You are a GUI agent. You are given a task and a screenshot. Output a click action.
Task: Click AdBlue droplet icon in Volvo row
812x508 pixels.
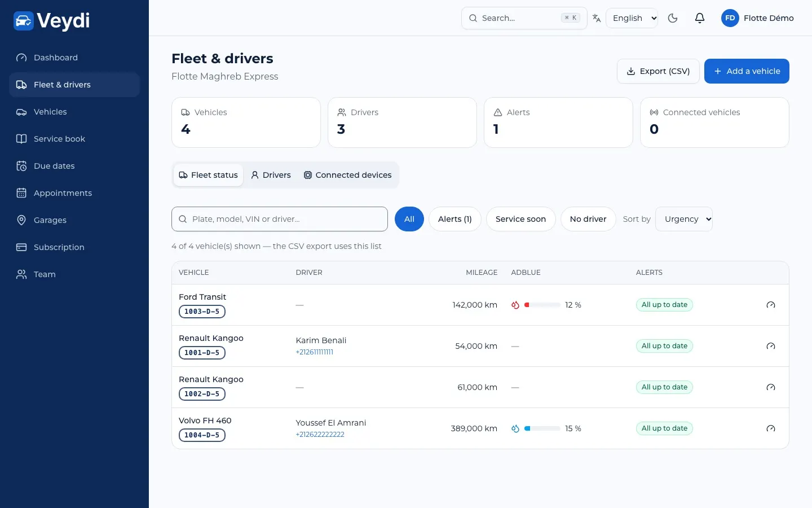click(x=515, y=428)
